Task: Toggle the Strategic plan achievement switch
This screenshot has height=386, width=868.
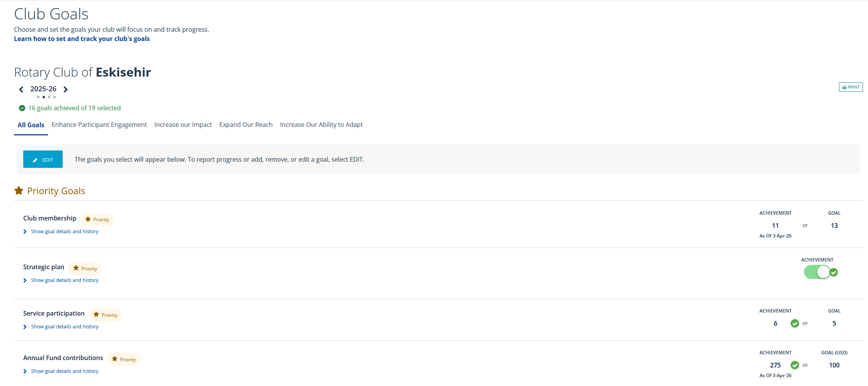Action: [817, 272]
